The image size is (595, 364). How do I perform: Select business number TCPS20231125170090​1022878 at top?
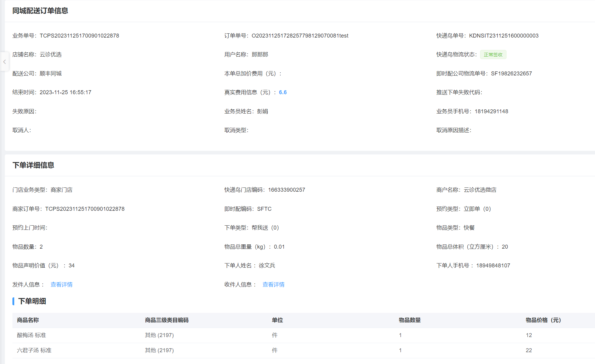coord(79,36)
